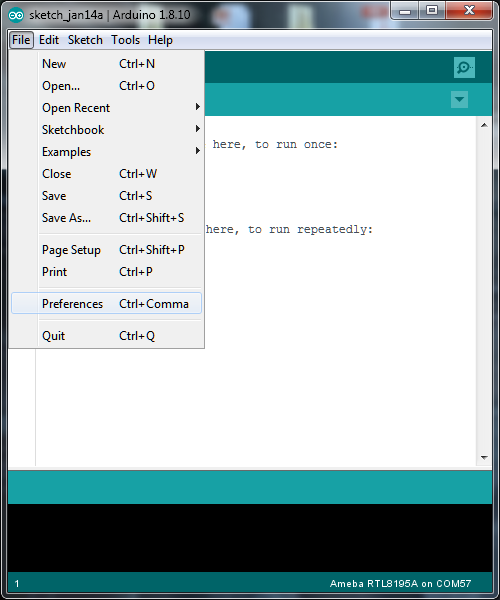
Task: Open the tab dropdown arrow button
Action: point(459,99)
